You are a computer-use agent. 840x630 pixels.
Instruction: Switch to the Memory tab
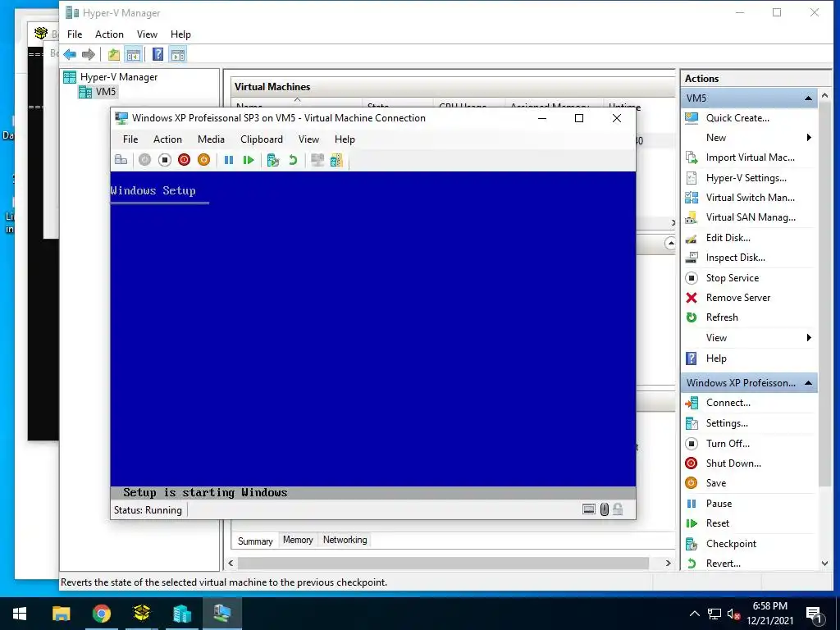(298, 540)
